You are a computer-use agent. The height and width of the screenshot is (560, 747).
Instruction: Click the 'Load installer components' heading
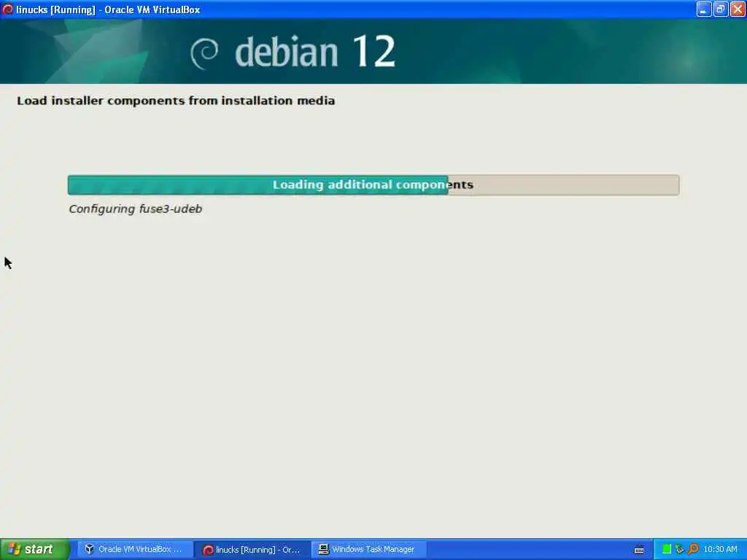(176, 101)
